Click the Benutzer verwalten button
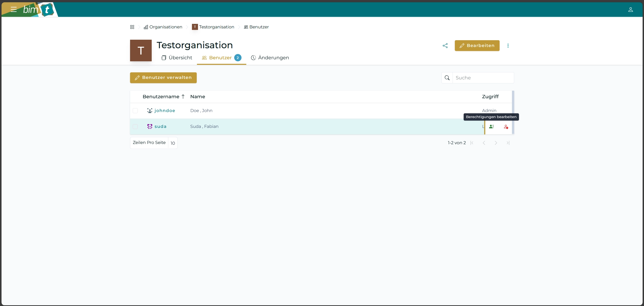This screenshot has height=306, width=644. [163, 78]
